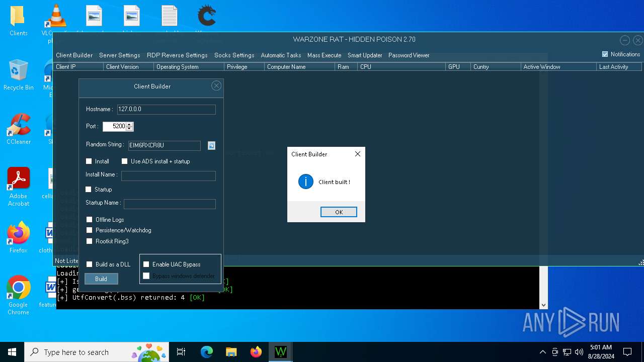Confirm Client built dialog with OK
This screenshot has height=362, width=644.
pyautogui.click(x=339, y=212)
